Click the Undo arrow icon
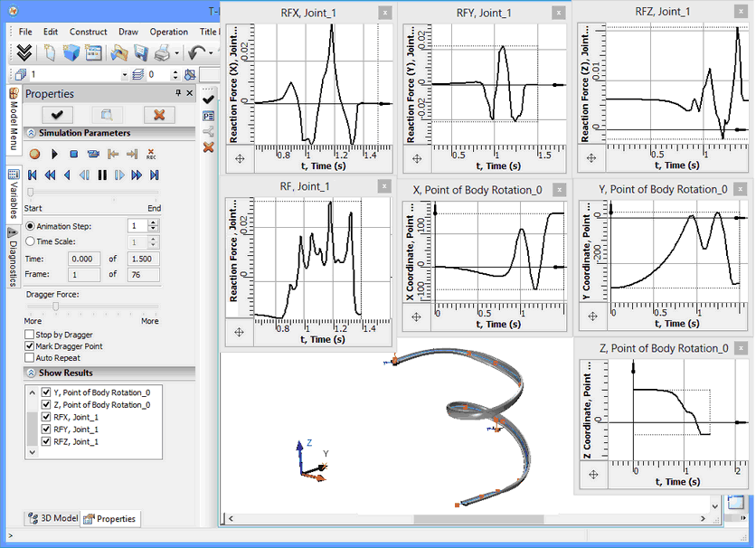756x548 pixels. (x=195, y=53)
